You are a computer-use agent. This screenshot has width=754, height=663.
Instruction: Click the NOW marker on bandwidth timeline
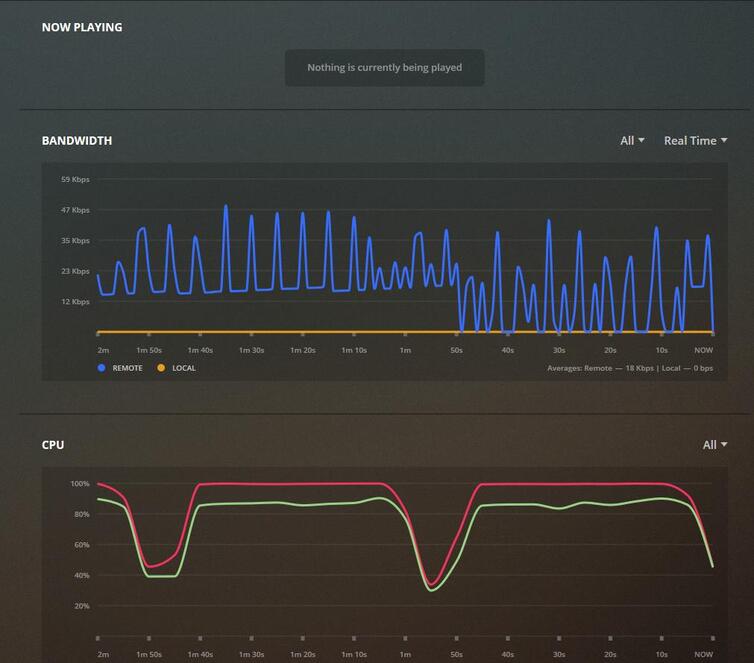pyautogui.click(x=704, y=350)
